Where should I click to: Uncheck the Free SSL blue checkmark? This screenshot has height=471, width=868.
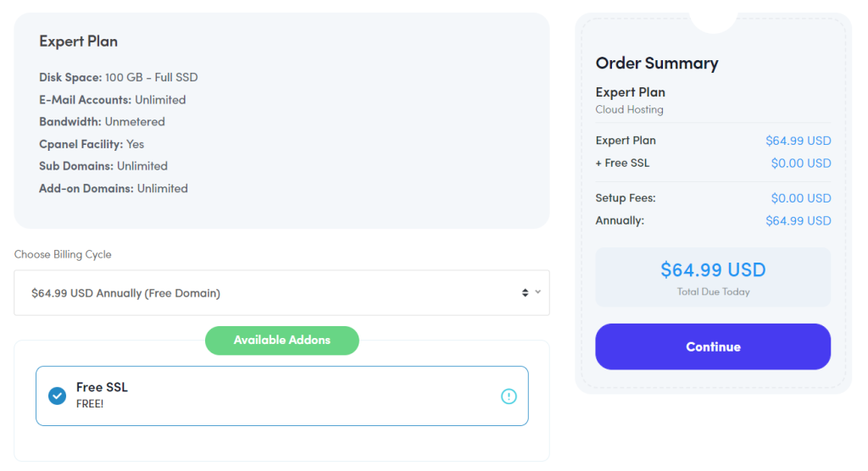[57, 396]
